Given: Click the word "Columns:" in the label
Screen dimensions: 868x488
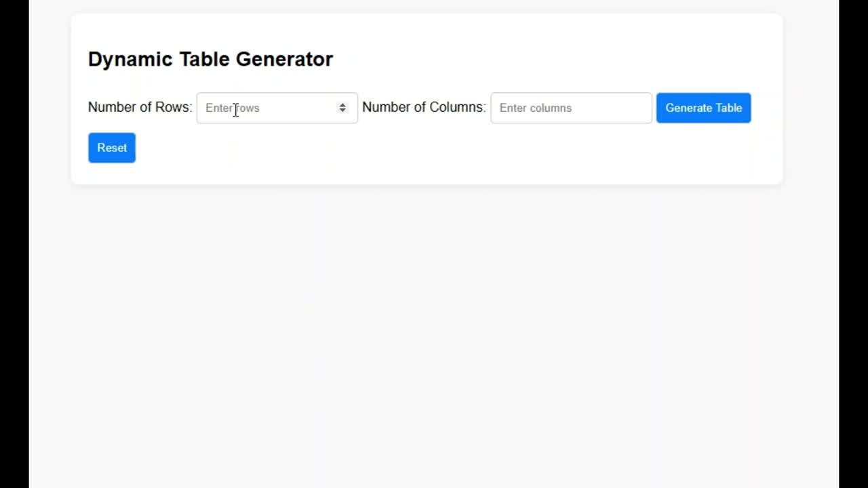Looking at the screenshot, I should click(458, 107).
